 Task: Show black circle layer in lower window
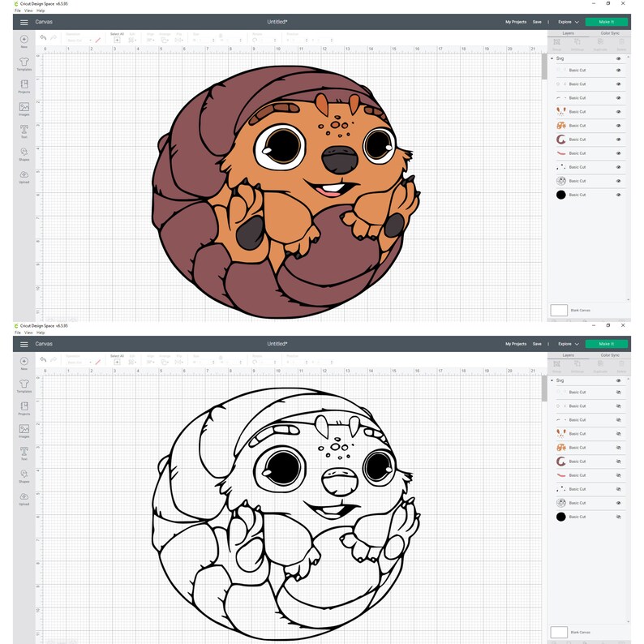[x=619, y=517]
